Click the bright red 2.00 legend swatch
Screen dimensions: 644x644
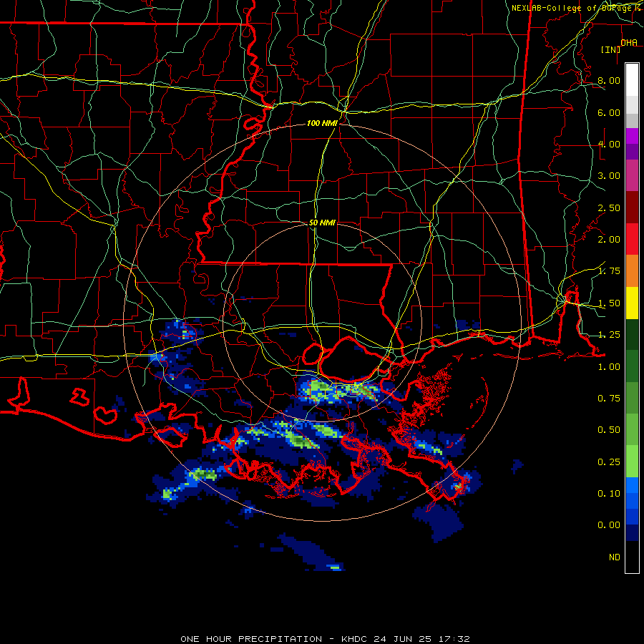tap(632, 239)
